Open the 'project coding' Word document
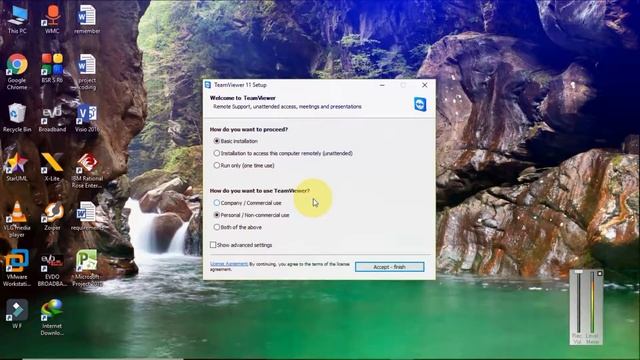This screenshot has height=360, width=640. click(x=87, y=71)
